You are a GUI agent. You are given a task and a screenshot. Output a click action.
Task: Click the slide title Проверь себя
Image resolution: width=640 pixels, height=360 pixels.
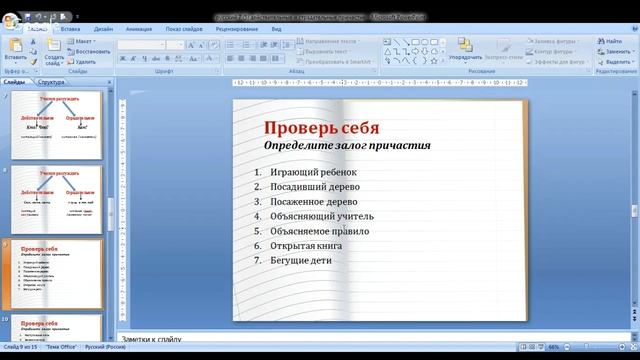[x=322, y=128]
